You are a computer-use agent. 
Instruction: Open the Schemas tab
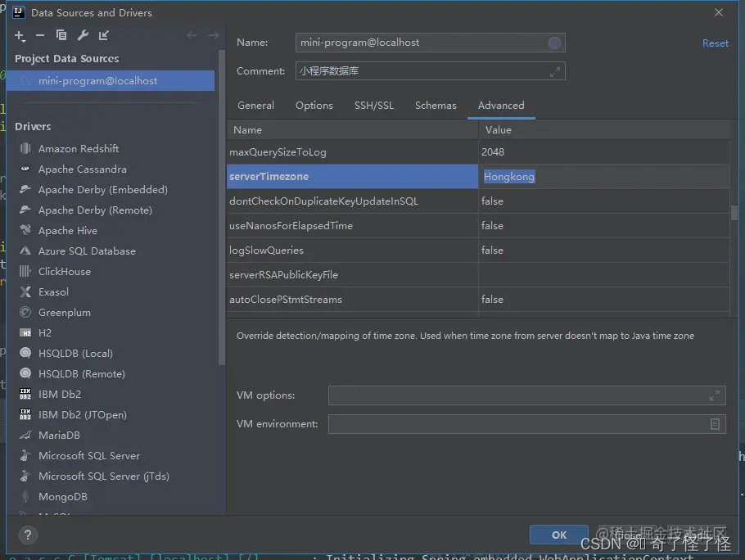[436, 106]
